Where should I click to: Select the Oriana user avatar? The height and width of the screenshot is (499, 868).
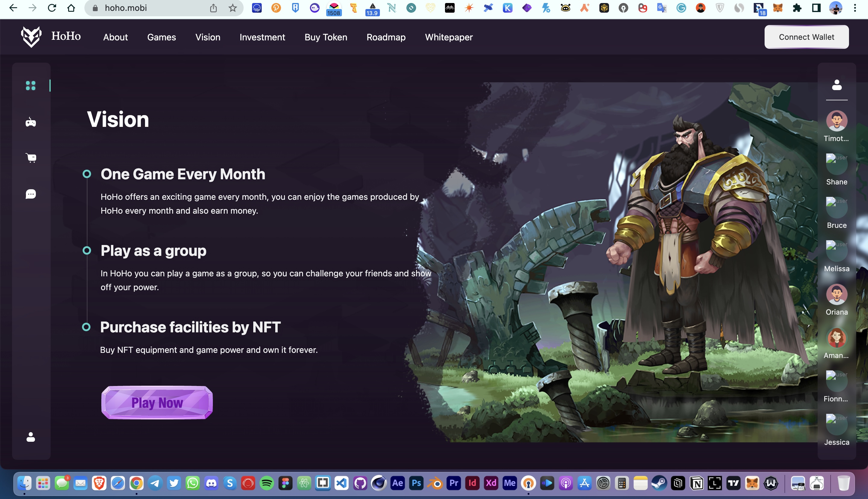[836, 294]
